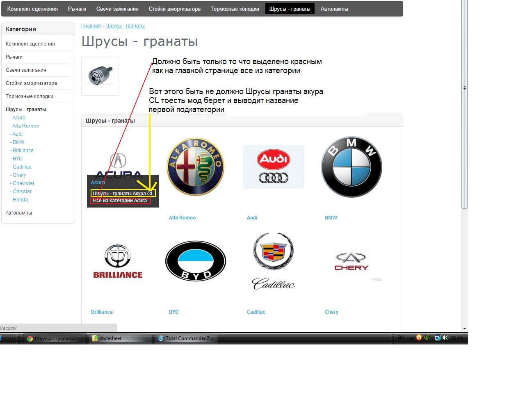The height and width of the screenshot is (420, 525).
Task: Click the page vertical scrollbar track
Action: [x=464, y=267]
